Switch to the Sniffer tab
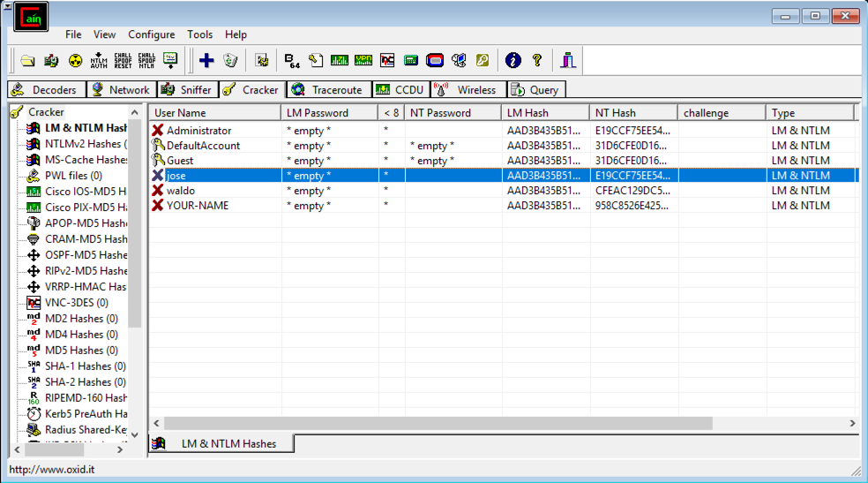Viewport: 868px width, 483px height. 187,89
